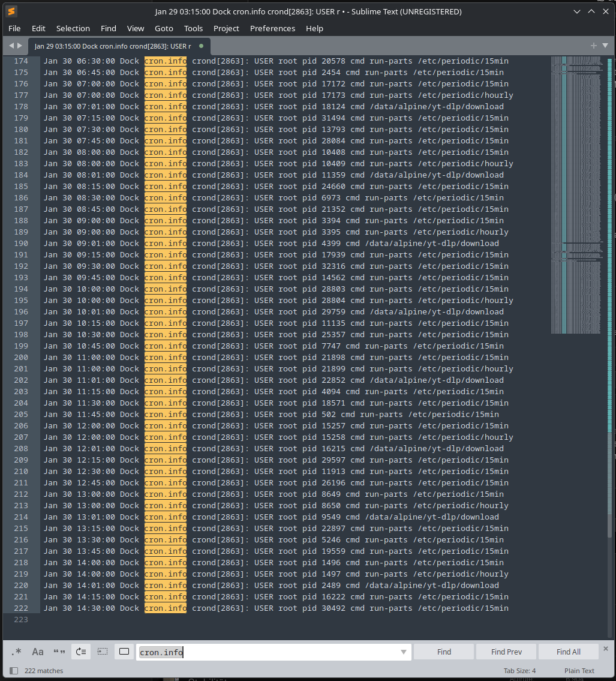Viewport: 616px width, 681px height.
Task: Click the Find All button
Action: (568, 652)
